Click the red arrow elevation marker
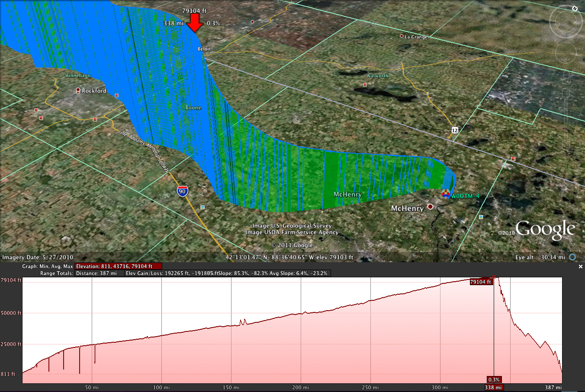Viewport: 585px width, 392px height. click(x=195, y=23)
